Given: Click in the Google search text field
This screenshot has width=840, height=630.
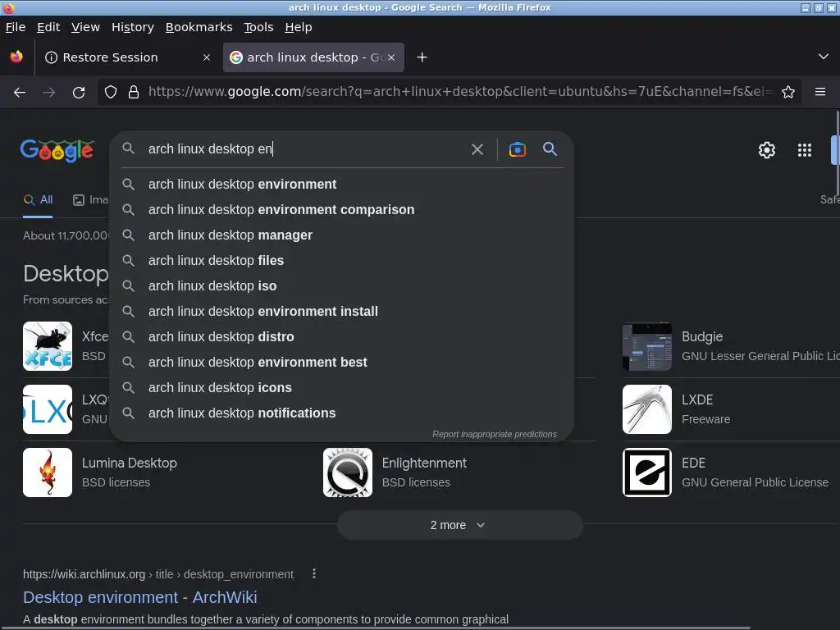Looking at the screenshot, I should point(305,149).
